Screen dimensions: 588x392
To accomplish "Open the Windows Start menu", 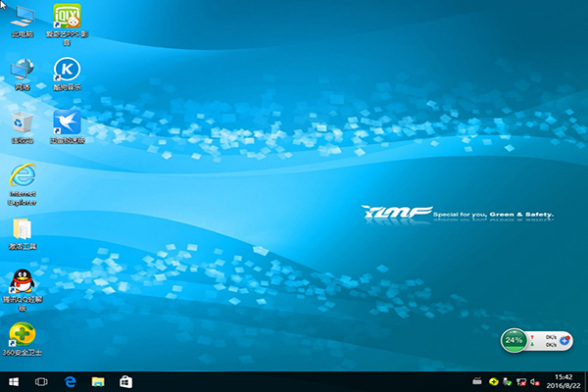I will 14,382.
